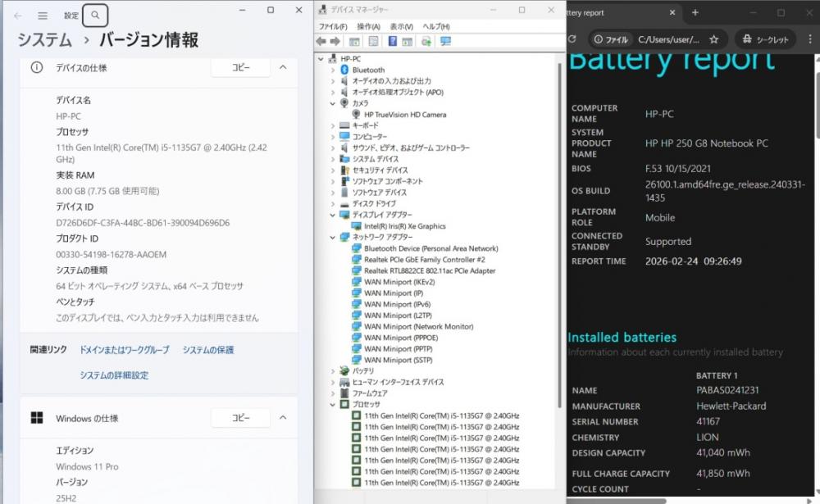Click the forward arrow in Device Manager toolbar
Image resolution: width=820 pixels, height=504 pixels.
[335, 41]
